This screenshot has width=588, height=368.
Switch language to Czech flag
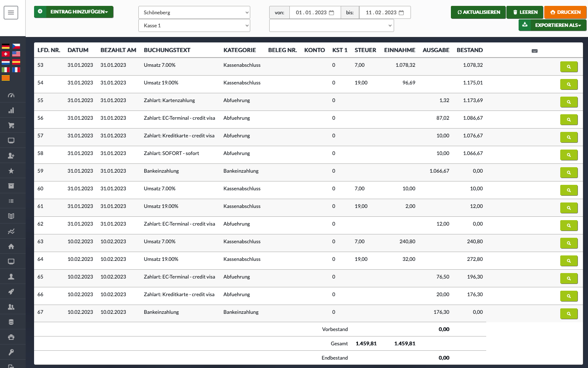16,46
